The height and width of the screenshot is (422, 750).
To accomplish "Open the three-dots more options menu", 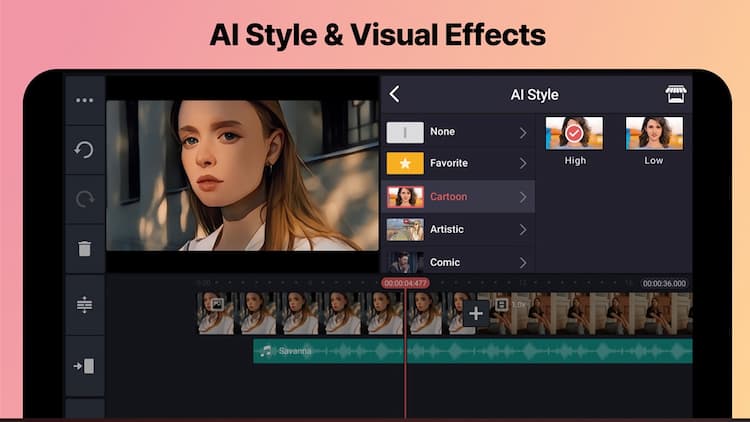I will (x=84, y=100).
